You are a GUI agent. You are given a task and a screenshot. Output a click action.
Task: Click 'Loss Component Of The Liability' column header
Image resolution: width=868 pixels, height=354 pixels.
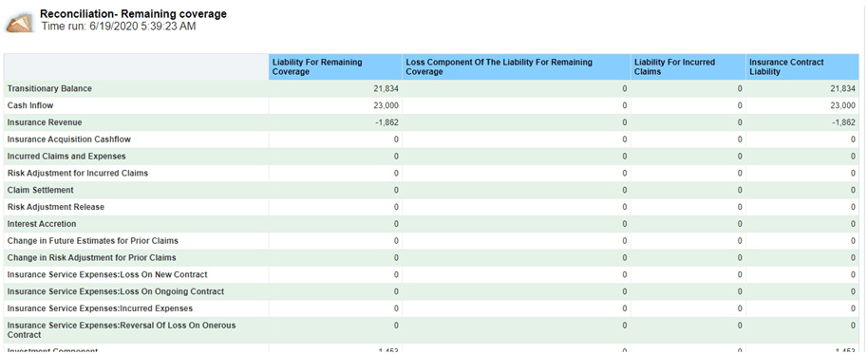pos(517,67)
